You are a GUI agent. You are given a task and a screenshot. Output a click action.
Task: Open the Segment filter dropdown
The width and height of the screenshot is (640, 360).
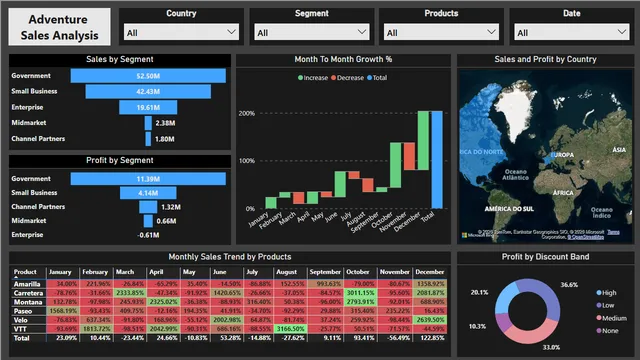(x=312, y=32)
